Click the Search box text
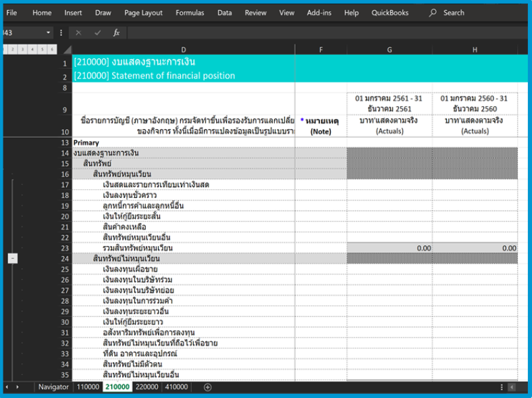This screenshot has height=398, width=532. [x=454, y=13]
